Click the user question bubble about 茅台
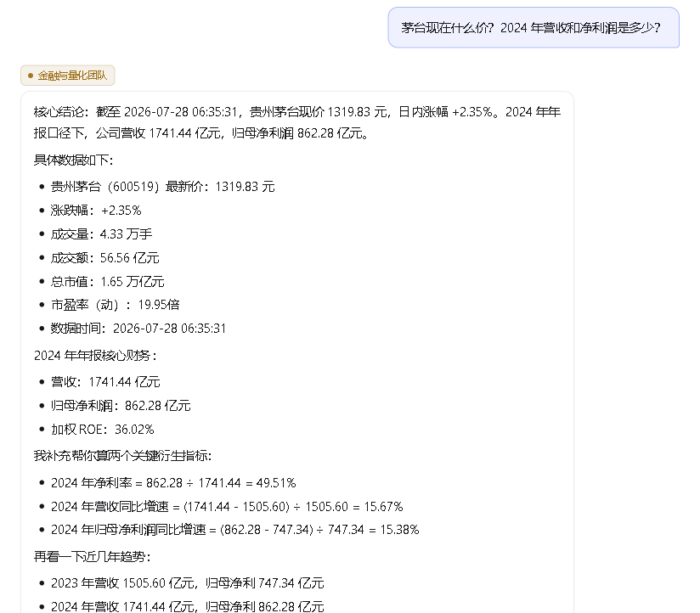700x613 pixels. coord(533,28)
